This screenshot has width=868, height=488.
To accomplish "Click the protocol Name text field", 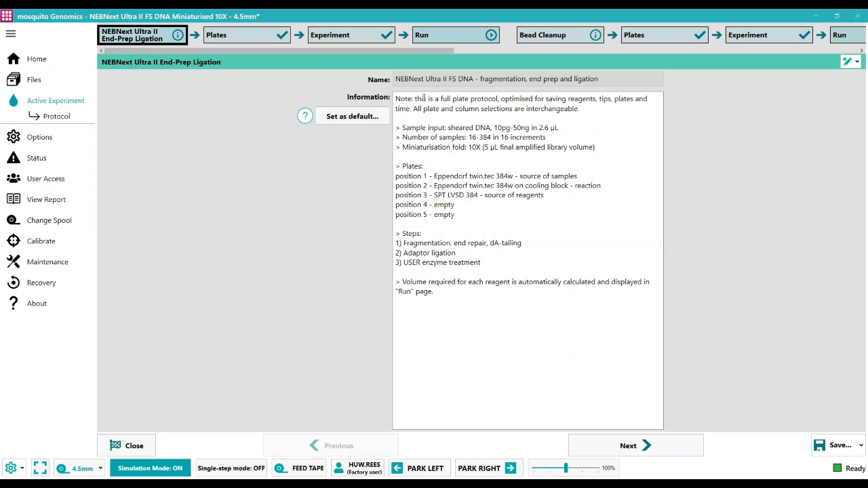I will [x=528, y=79].
